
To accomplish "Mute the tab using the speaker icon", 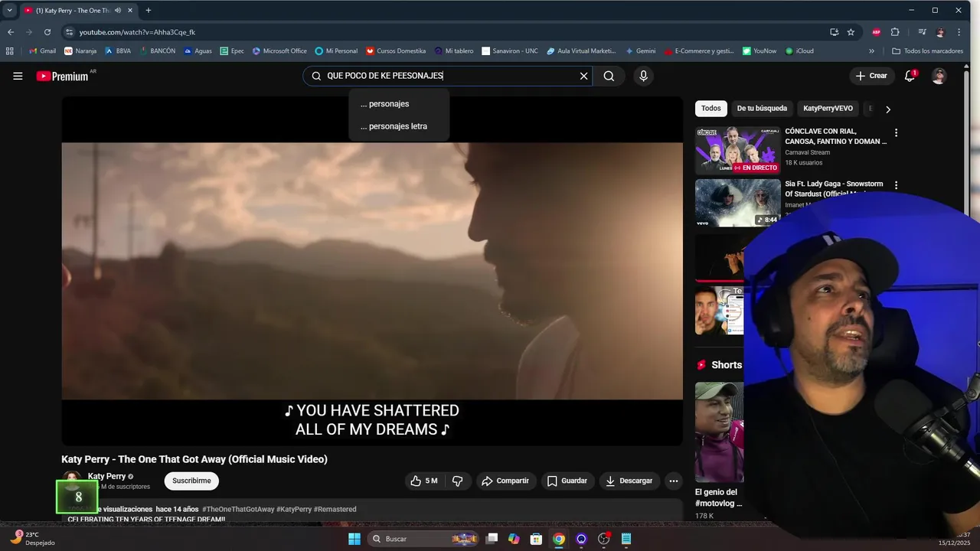I will (x=117, y=10).
